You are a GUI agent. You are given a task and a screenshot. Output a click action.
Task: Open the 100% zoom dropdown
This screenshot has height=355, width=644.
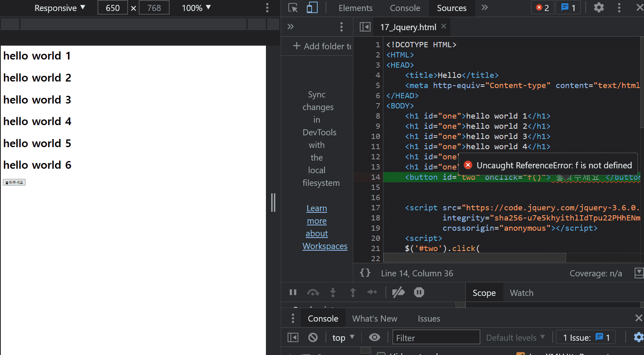click(x=196, y=8)
